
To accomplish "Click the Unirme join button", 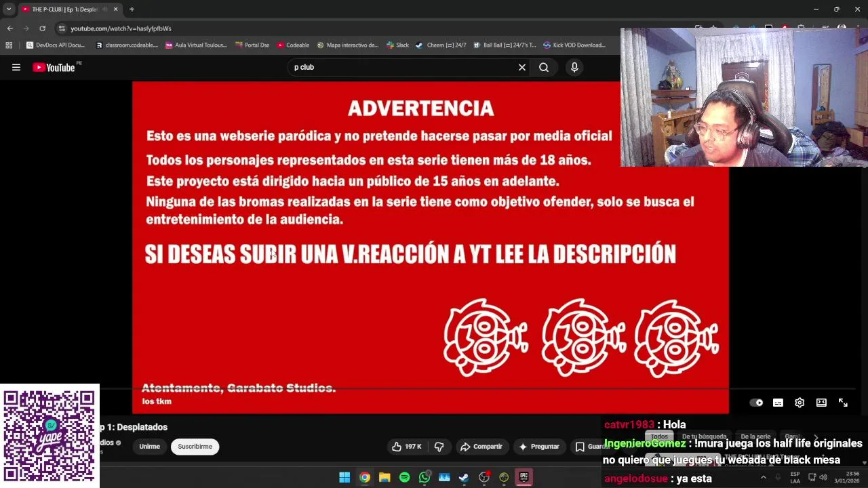I will point(149,447).
